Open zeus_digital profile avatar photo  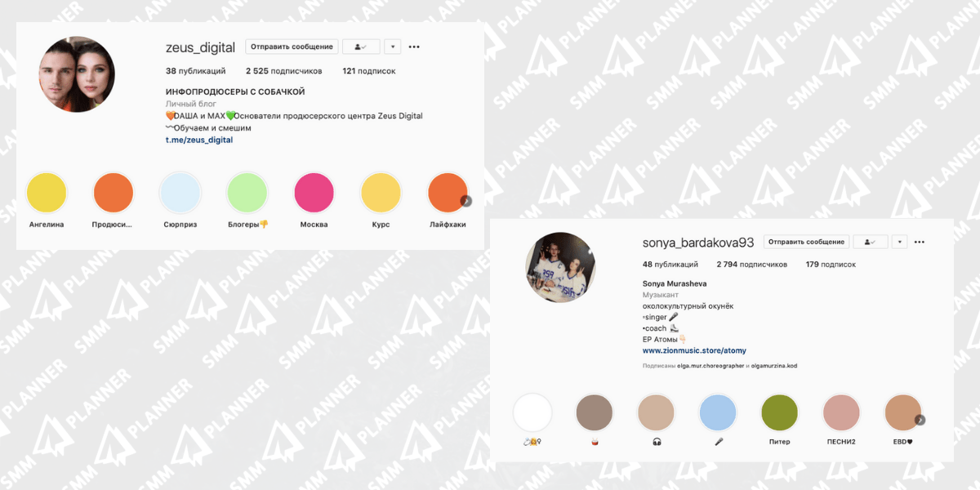click(x=77, y=74)
